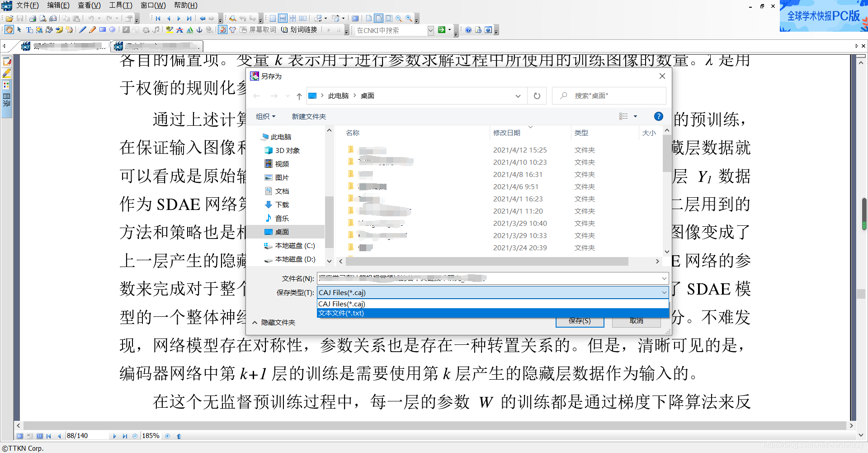Expand the address bar path dropdown

coord(518,96)
